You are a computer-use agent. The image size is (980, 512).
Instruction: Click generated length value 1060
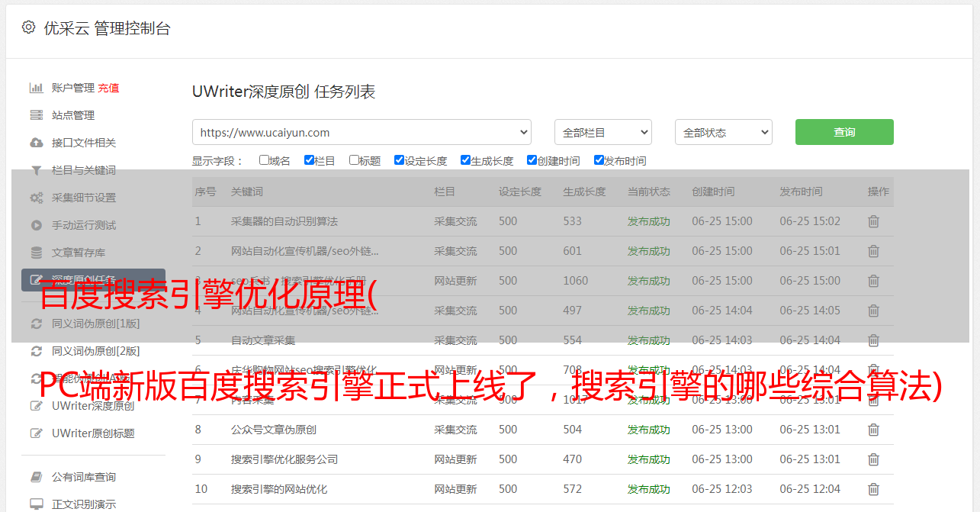[x=576, y=281]
